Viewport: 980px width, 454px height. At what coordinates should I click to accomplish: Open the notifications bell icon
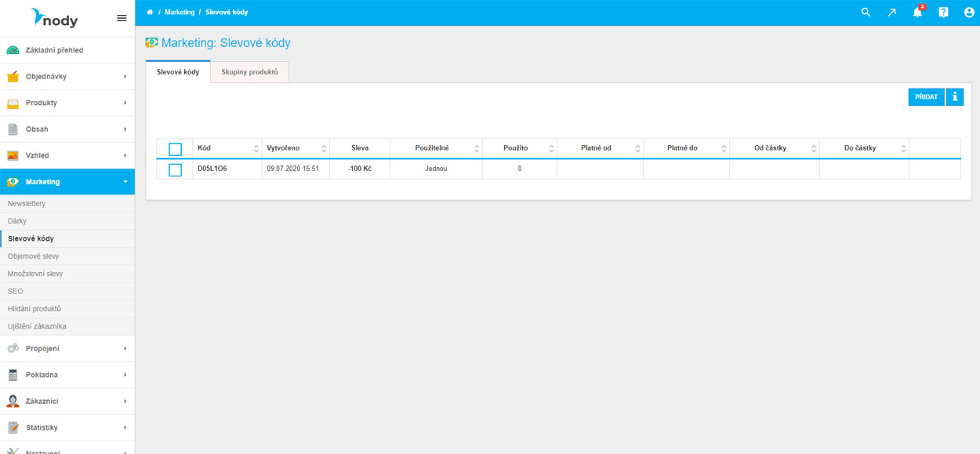pos(917,13)
